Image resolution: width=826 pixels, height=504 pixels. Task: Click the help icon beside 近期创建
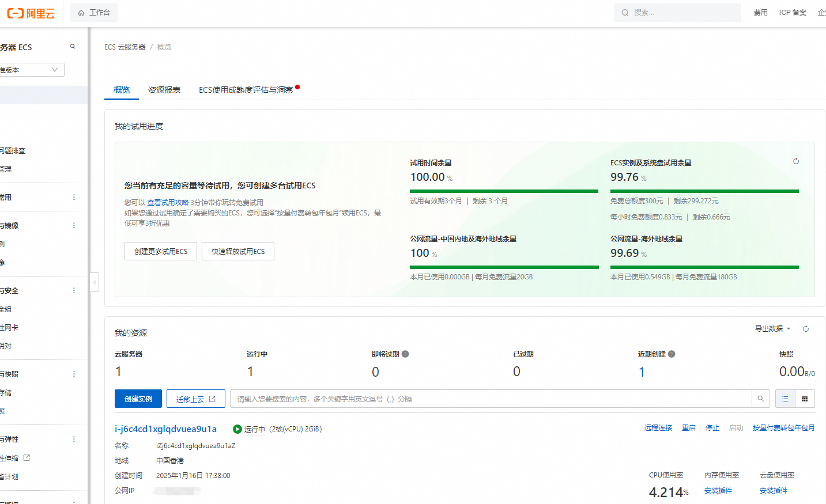(672, 354)
